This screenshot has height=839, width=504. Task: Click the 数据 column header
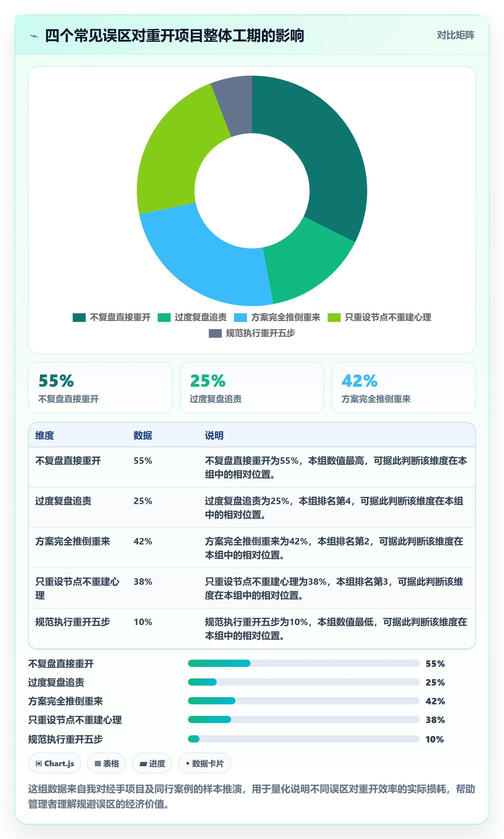coord(143,435)
